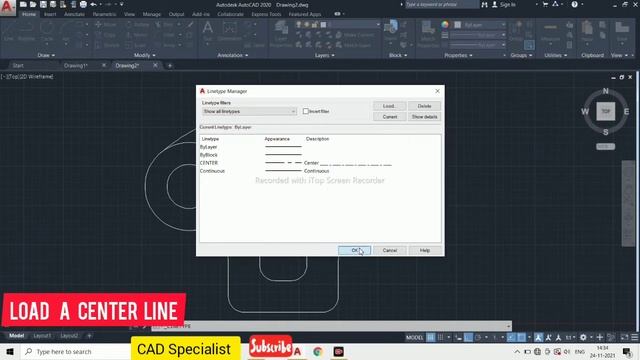Select the Continuous linetype row

click(x=320, y=171)
